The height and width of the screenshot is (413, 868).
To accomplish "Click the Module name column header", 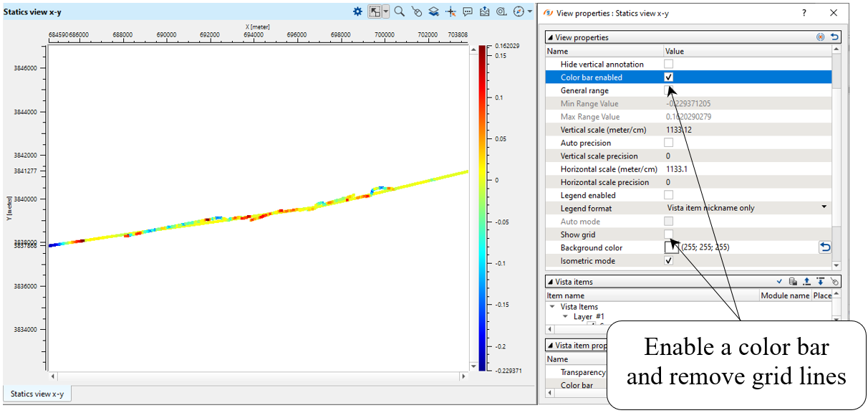I will click(785, 295).
